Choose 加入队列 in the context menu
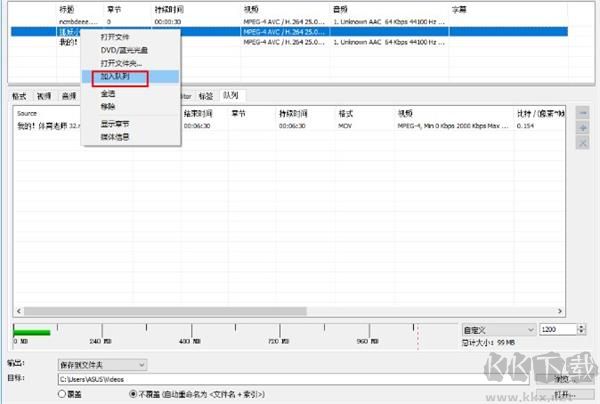The image size is (600, 404). point(116,76)
